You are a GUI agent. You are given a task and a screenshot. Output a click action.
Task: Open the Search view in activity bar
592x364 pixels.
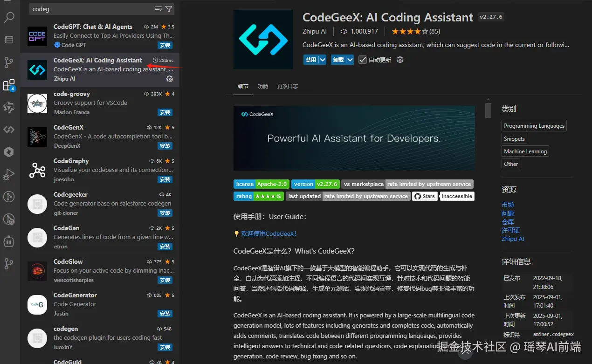pyautogui.click(x=9, y=18)
